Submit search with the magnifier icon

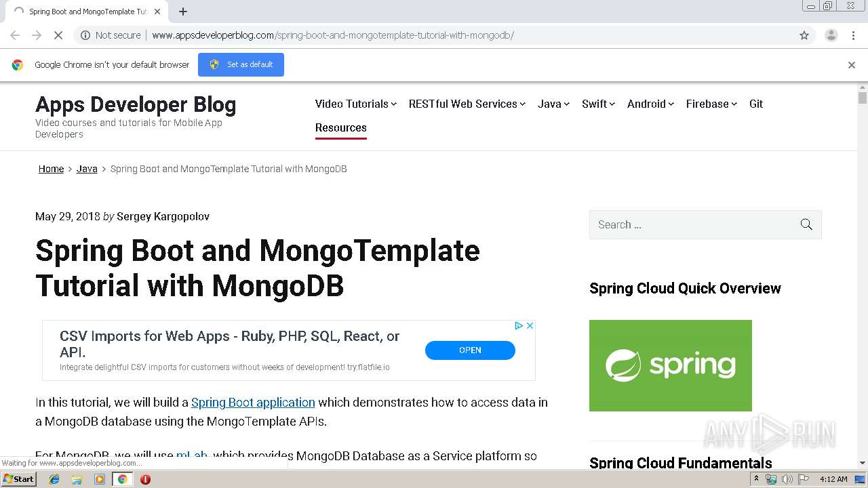[806, 224]
